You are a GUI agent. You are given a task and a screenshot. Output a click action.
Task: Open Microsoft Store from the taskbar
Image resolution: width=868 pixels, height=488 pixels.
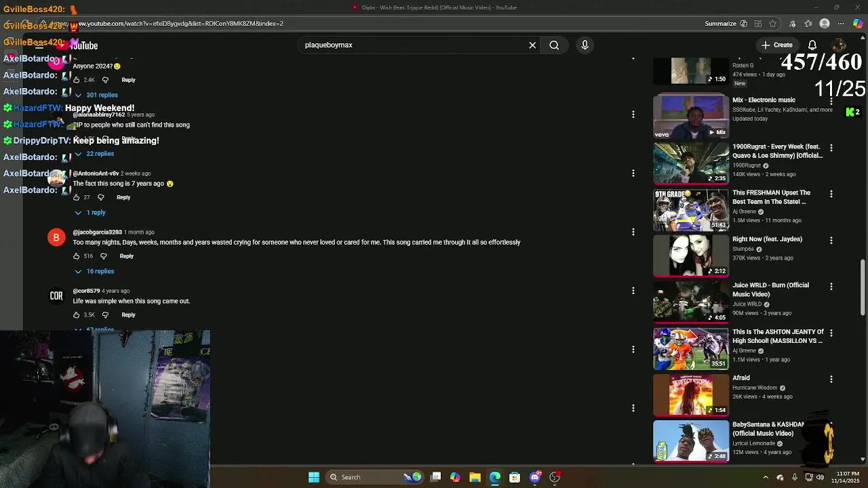tap(515, 477)
